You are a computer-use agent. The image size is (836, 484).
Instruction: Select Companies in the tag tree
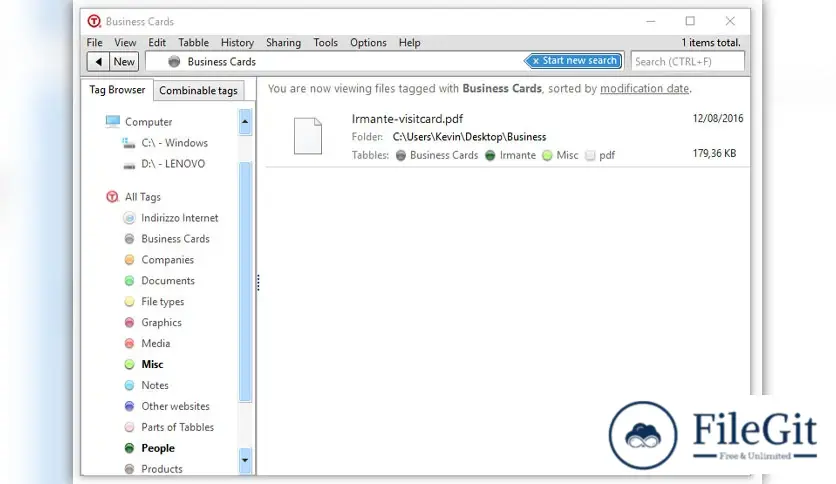pyautogui.click(x=167, y=260)
